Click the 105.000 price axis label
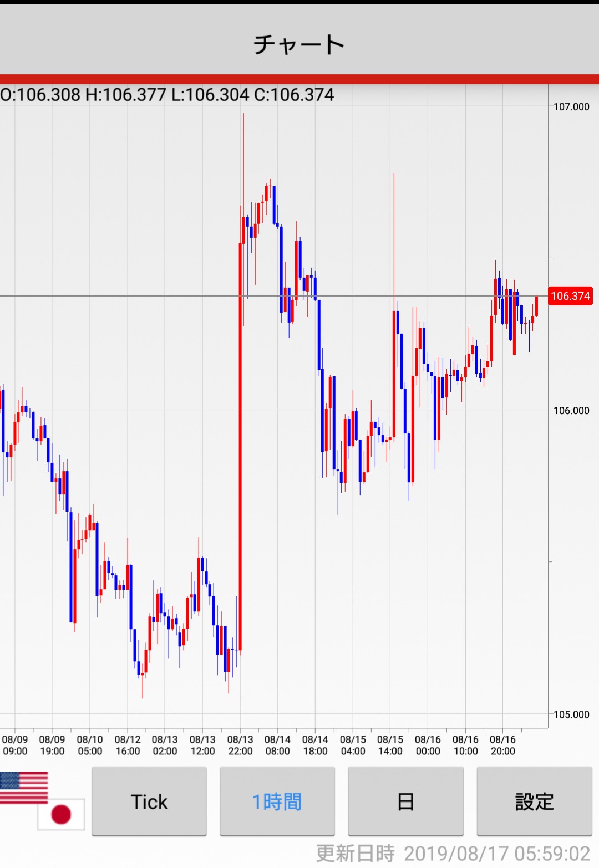Viewport: 599px width, 868px height. click(571, 714)
